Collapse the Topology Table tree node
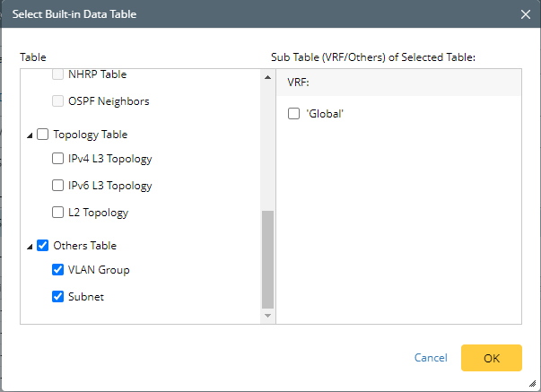541x392 pixels. (x=31, y=135)
